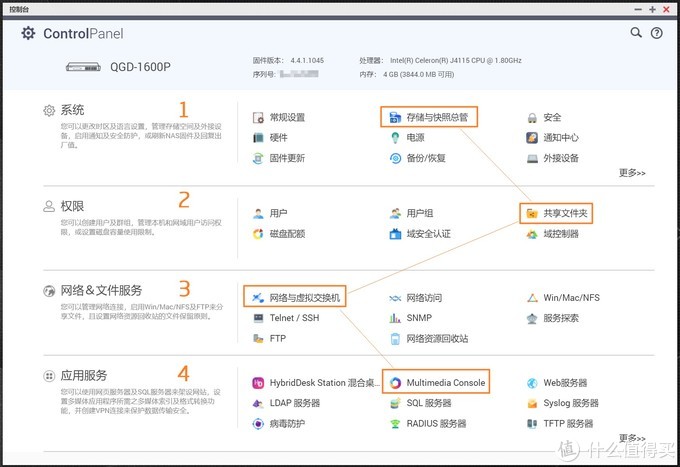Open the 权限 category heading

(72, 206)
